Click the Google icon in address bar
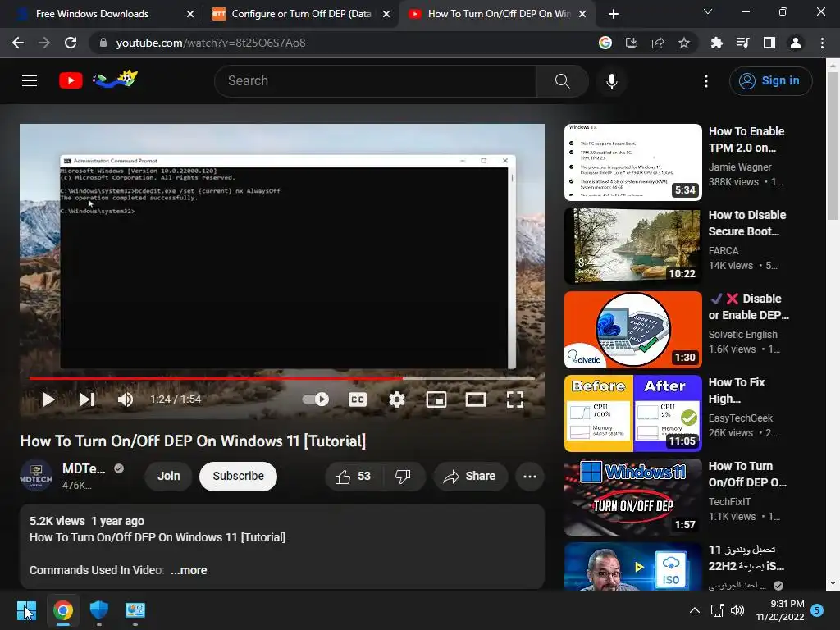Image resolution: width=840 pixels, height=630 pixels. (x=605, y=43)
